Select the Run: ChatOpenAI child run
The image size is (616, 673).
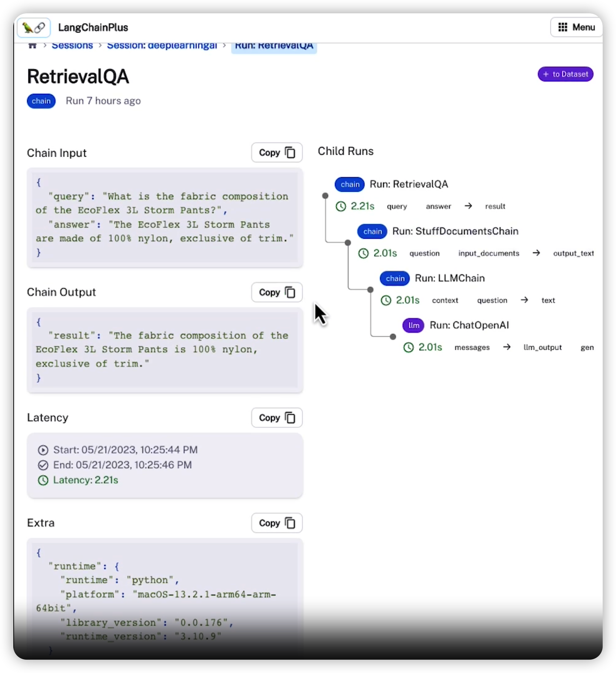point(469,325)
